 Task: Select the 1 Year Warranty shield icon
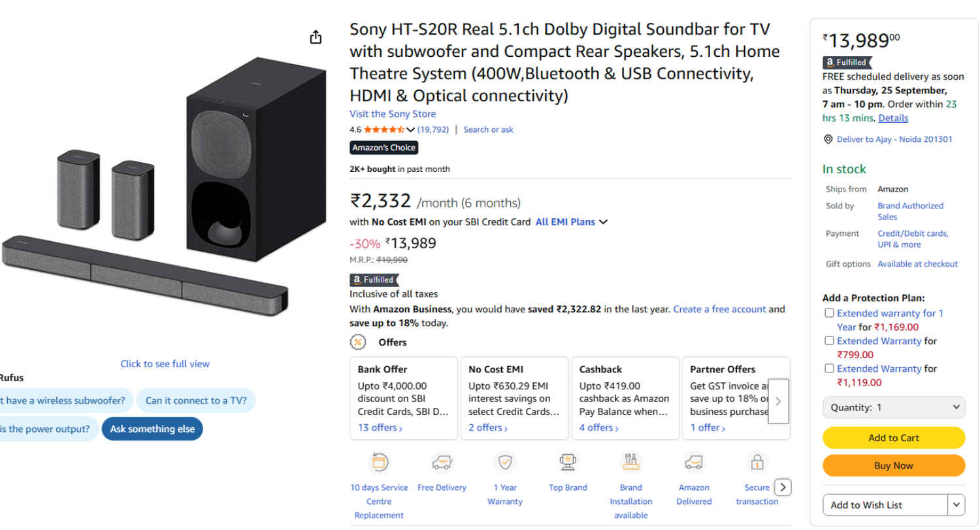[x=504, y=461]
